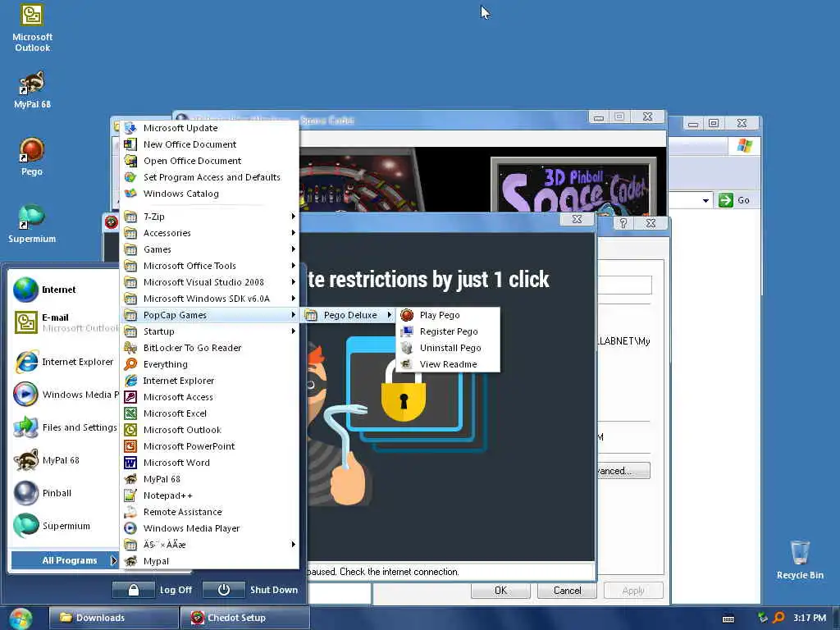Open Microsoft Outlook desktop icon
This screenshot has width=840, height=630.
(x=32, y=28)
